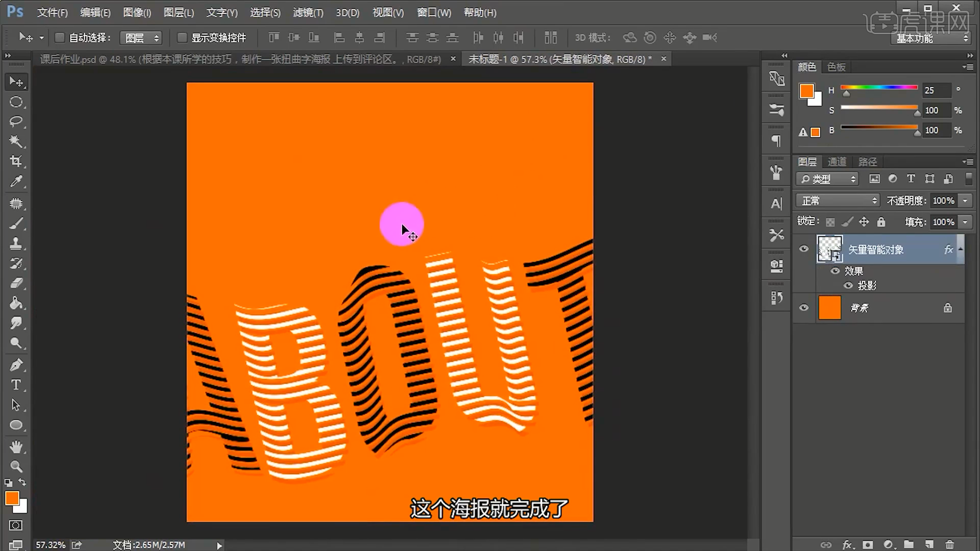Switch to the 通道 tab
Screen dimensions: 980x551
click(837, 162)
